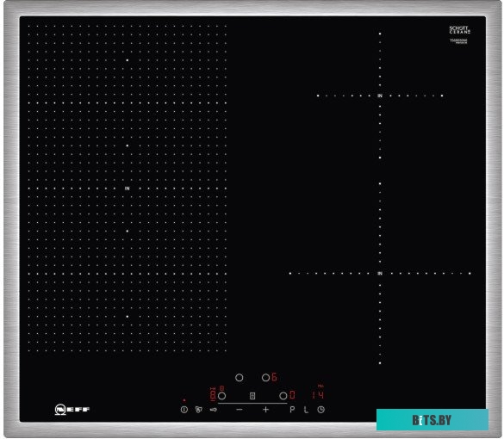Viewport: 504px width, 439px height.
Task: Select the front left cooking zone circle
Action: pyautogui.click(x=221, y=396)
